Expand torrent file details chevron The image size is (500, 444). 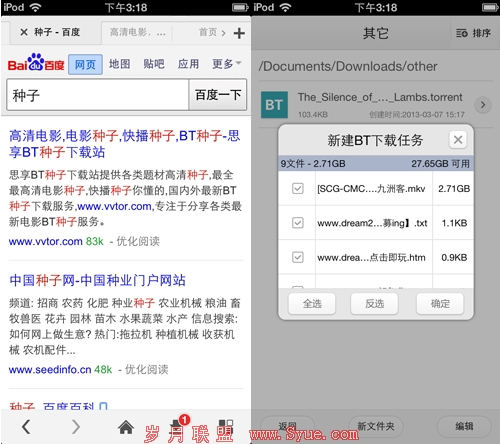pyautogui.click(x=483, y=105)
